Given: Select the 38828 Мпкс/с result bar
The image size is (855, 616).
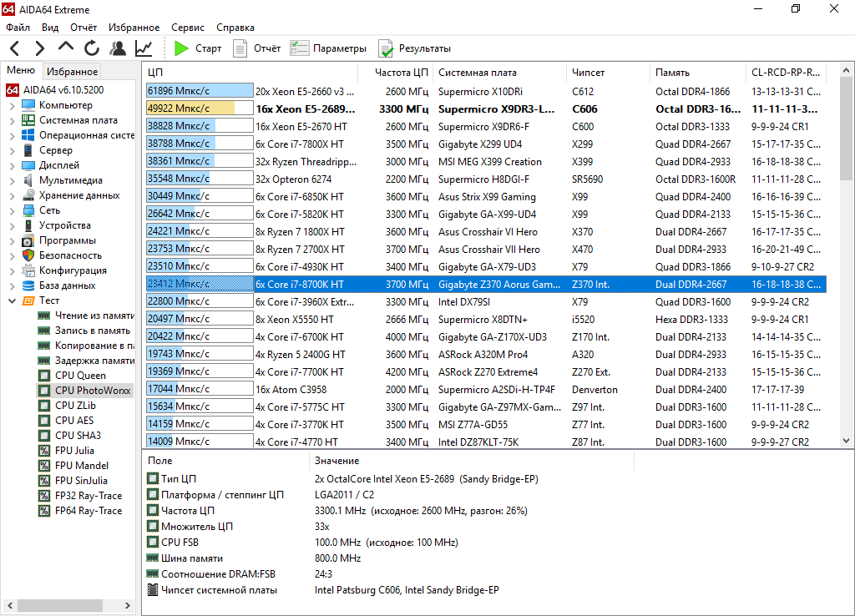Looking at the screenshot, I should coord(200,126).
